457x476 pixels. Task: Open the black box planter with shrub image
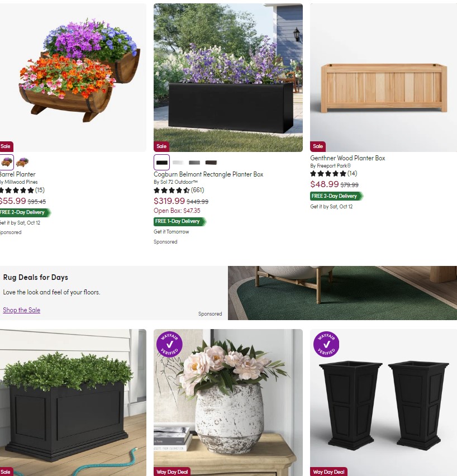click(73, 403)
